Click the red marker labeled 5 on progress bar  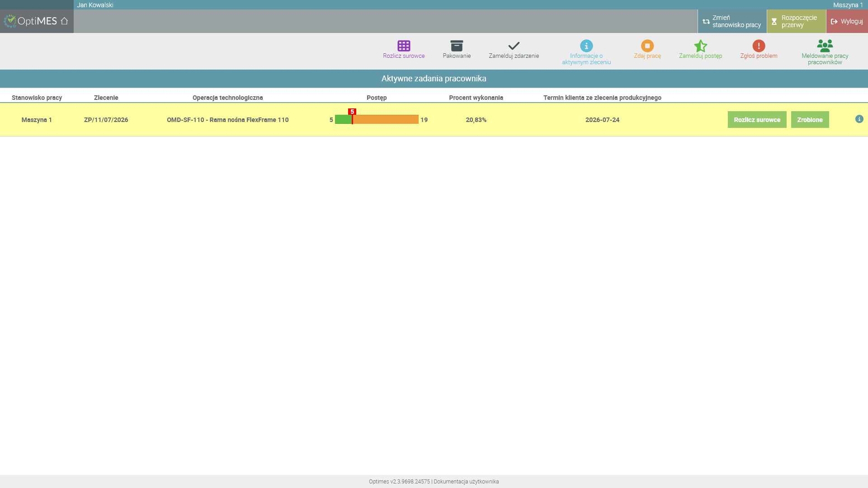(352, 112)
